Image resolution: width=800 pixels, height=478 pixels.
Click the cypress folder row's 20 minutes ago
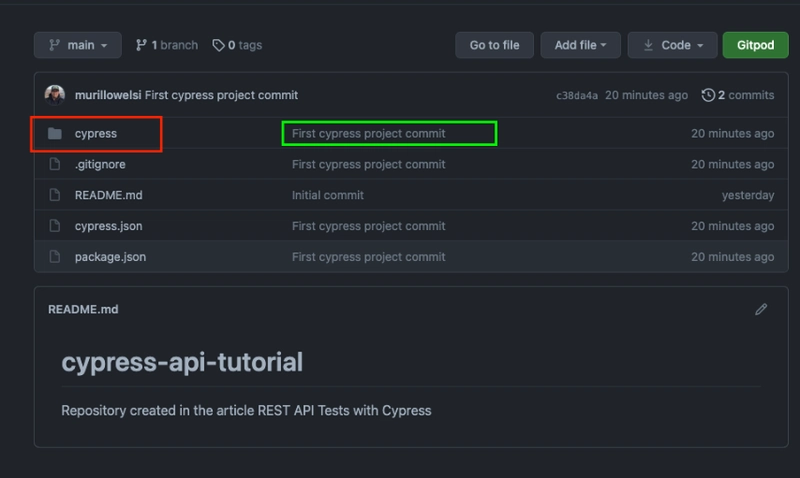click(733, 134)
